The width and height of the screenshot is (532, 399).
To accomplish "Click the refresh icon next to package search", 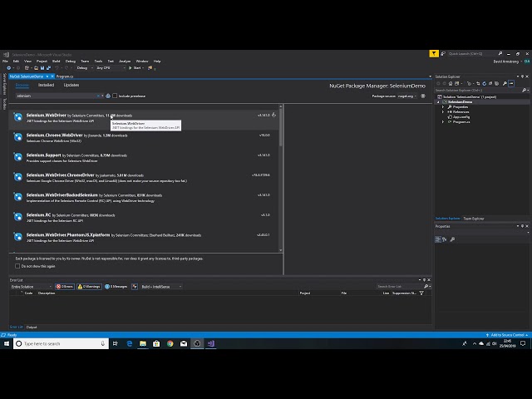I will [108, 96].
